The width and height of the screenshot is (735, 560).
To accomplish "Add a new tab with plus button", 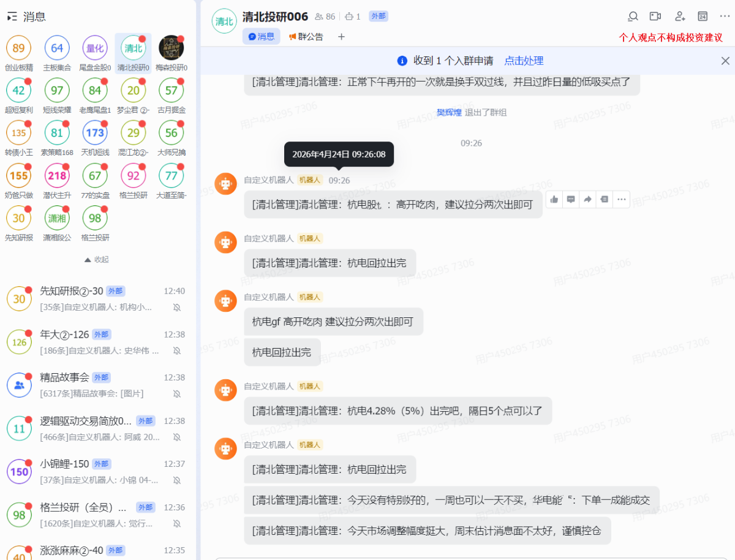I will pos(341,37).
